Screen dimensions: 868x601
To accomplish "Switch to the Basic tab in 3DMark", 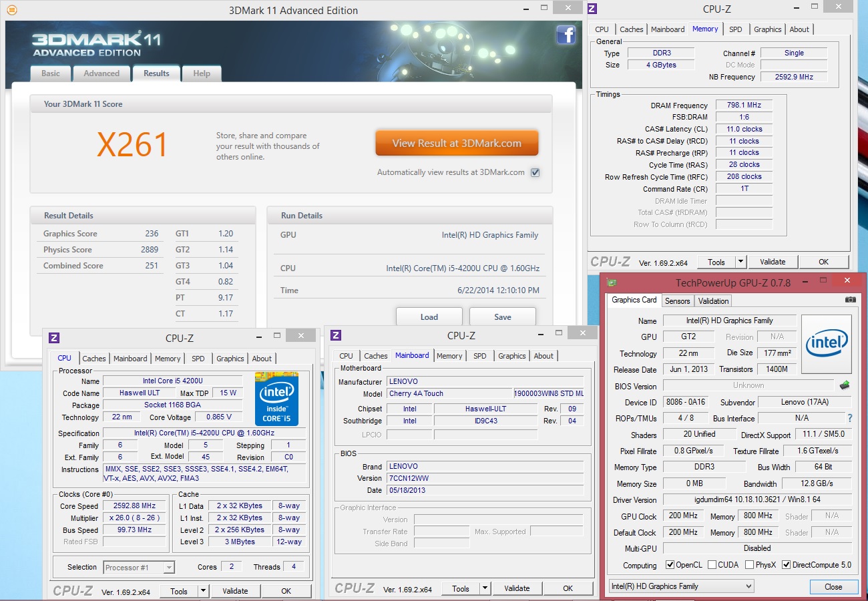I will click(x=51, y=73).
